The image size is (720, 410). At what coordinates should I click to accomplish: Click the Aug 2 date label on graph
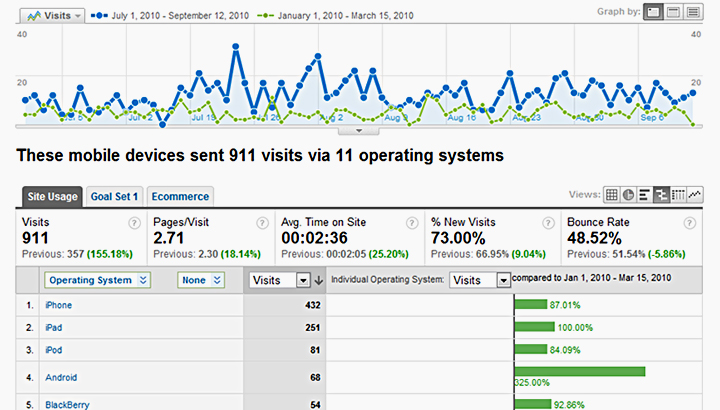[331, 118]
